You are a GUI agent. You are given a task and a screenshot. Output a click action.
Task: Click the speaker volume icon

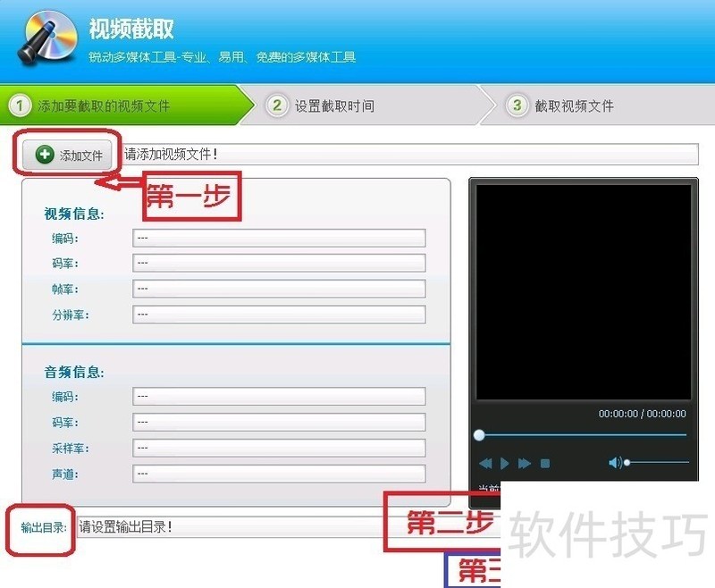coord(615,461)
